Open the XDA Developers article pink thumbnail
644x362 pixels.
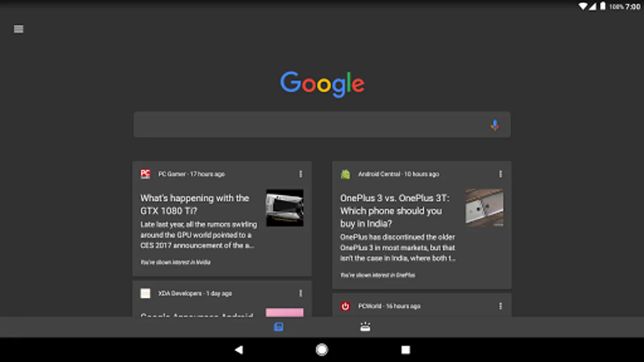pyautogui.click(x=285, y=313)
